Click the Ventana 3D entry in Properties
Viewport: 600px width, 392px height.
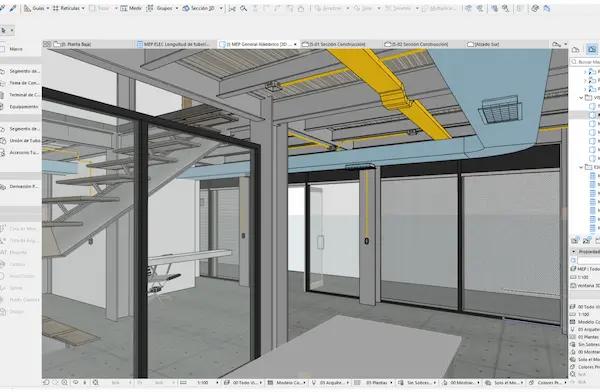(585, 286)
